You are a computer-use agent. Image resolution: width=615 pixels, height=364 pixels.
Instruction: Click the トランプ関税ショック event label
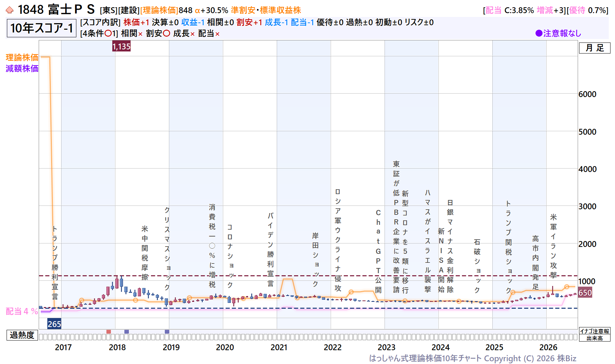pos(509,247)
